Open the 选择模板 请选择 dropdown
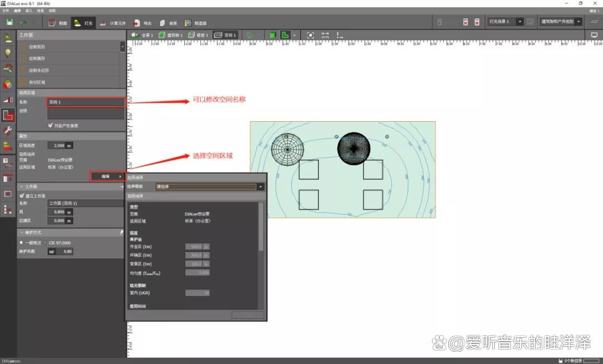Screen dimensions: 603x364 pyautogui.click(x=210, y=186)
